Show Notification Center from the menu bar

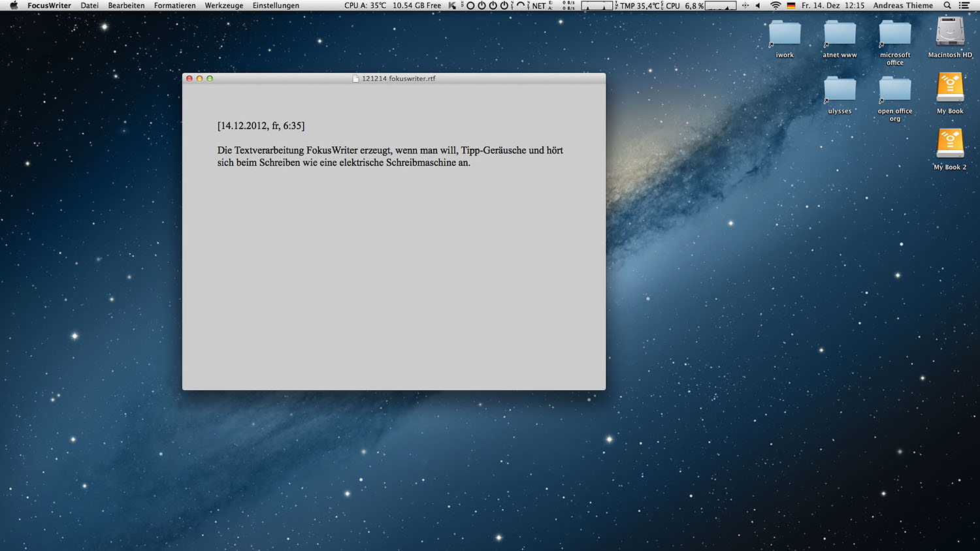[x=964, y=5]
